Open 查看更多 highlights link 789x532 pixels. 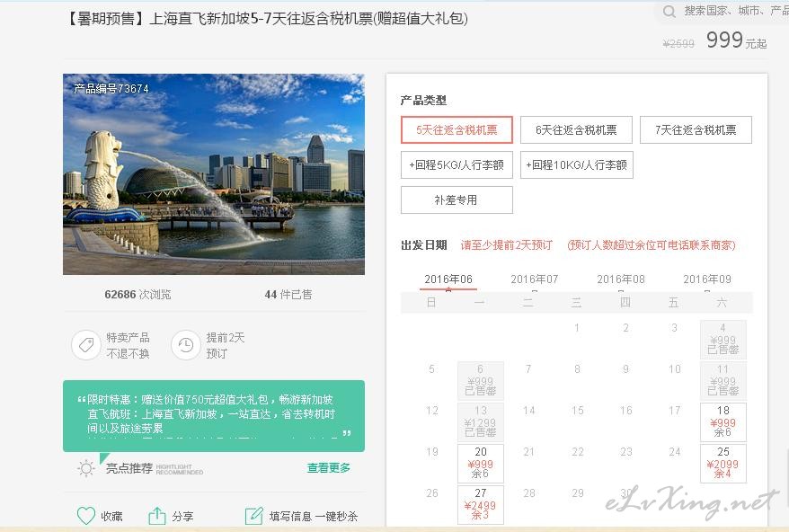pyautogui.click(x=329, y=468)
